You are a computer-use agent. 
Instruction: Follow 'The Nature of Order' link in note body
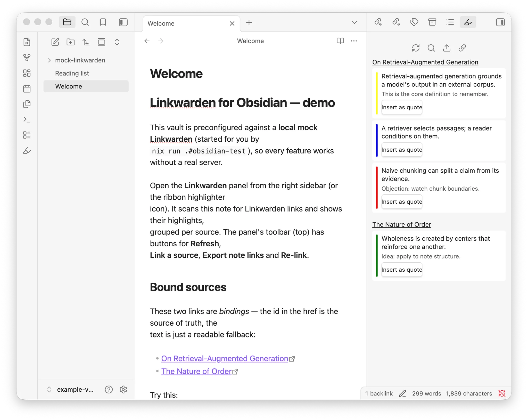(196, 371)
